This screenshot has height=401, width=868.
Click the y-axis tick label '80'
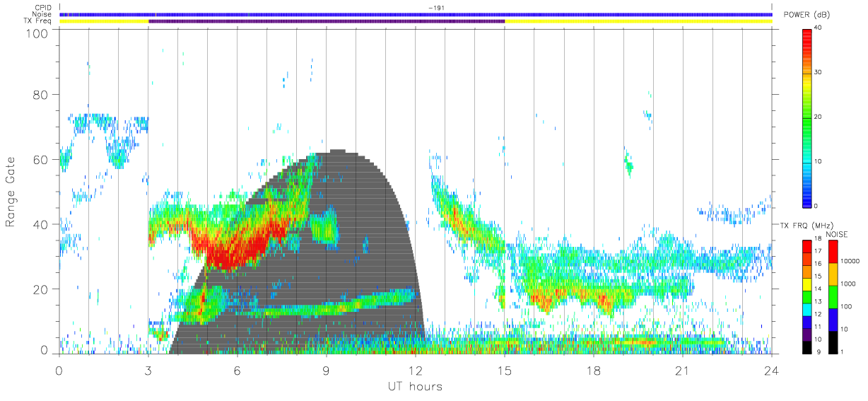[40, 96]
